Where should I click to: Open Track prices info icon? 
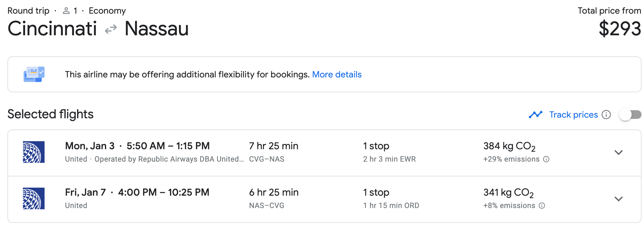(606, 115)
